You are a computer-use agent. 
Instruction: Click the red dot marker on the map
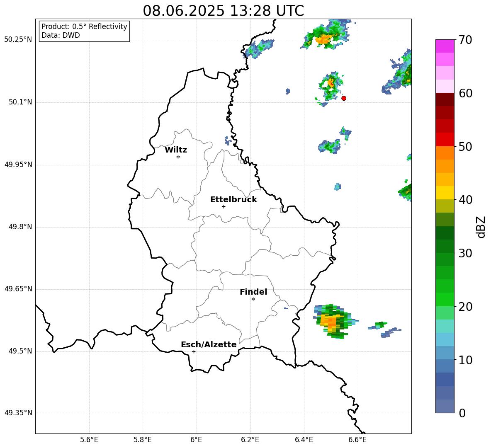click(x=344, y=98)
